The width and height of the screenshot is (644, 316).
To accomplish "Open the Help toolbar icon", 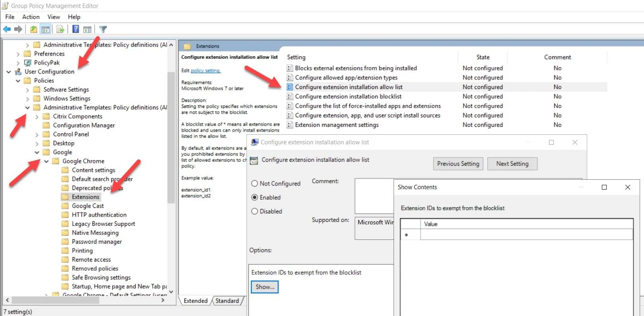I will pyautogui.click(x=76, y=29).
